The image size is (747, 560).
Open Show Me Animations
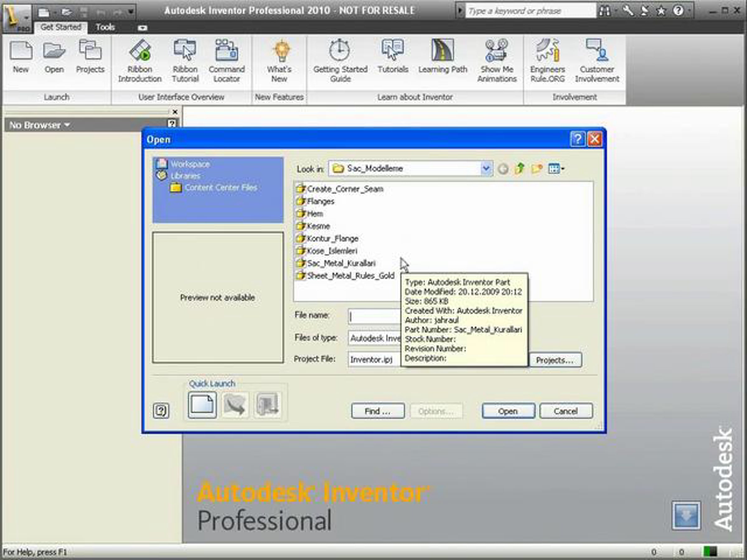[497, 61]
